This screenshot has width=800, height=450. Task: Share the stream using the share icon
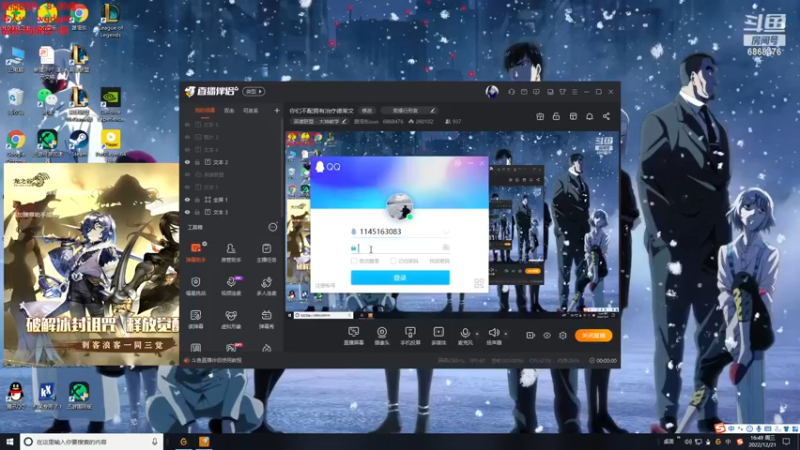pos(606,116)
